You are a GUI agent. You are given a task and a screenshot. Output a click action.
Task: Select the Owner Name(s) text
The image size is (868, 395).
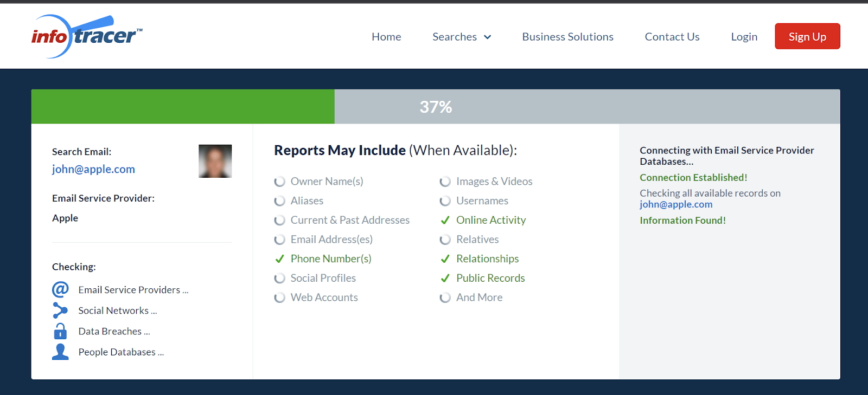tap(327, 182)
